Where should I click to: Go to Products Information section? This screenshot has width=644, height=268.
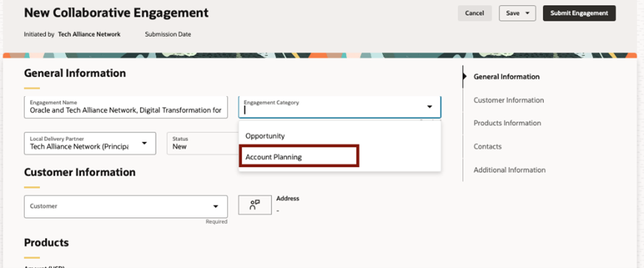[507, 123]
